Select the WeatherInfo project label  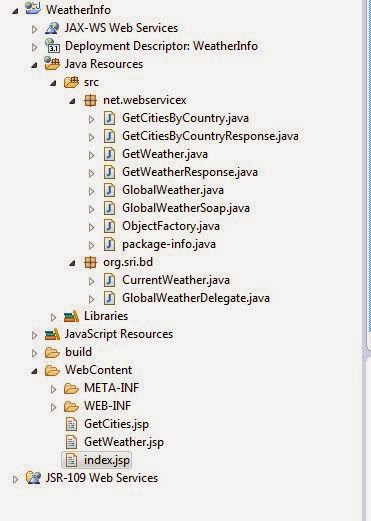(78, 10)
